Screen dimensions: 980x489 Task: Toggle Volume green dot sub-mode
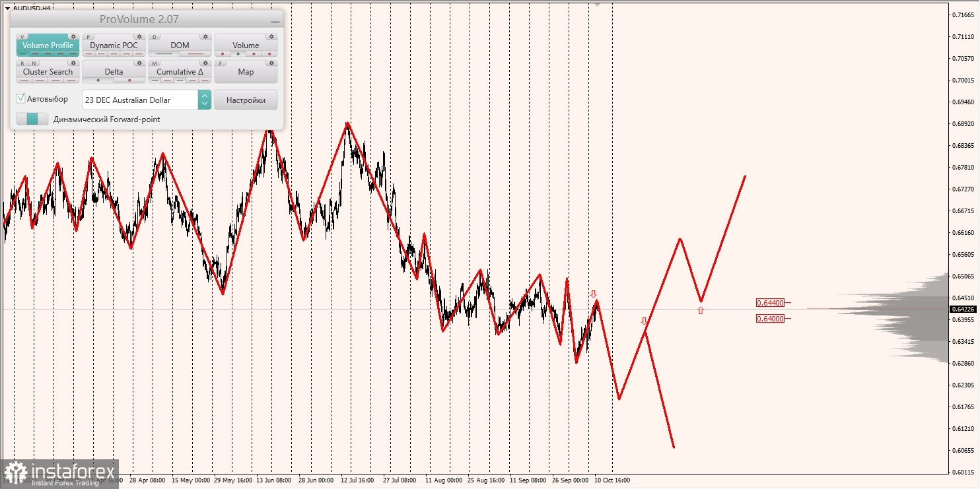click(x=238, y=53)
